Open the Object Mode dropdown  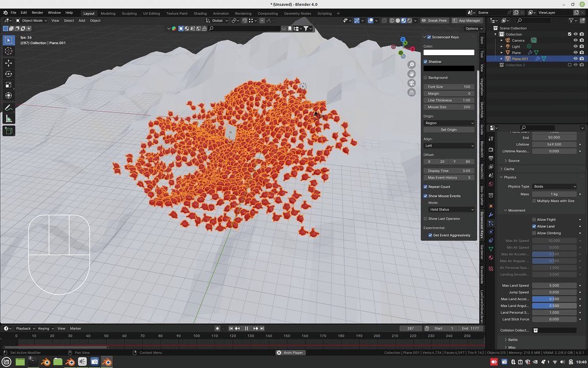click(x=31, y=20)
